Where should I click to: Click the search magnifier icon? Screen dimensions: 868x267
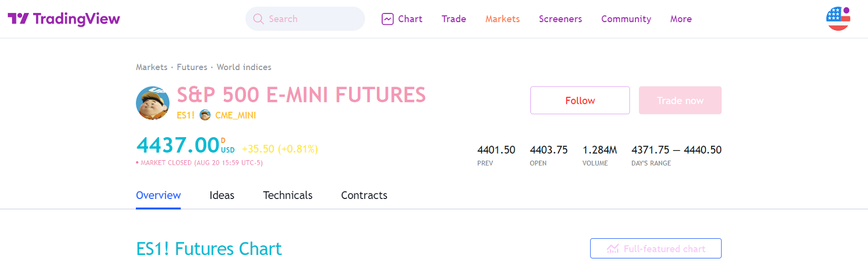259,19
